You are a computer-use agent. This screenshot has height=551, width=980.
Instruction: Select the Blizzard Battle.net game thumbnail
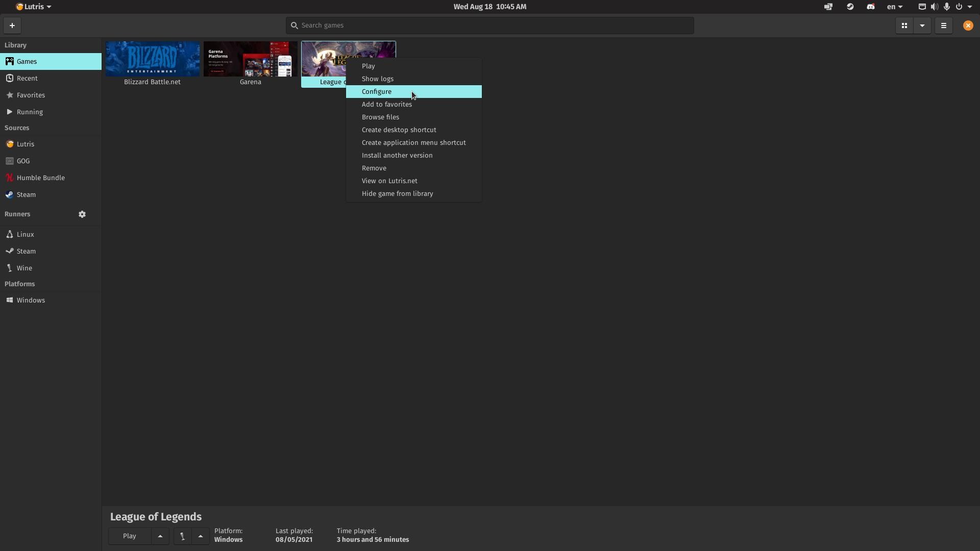(153, 59)
